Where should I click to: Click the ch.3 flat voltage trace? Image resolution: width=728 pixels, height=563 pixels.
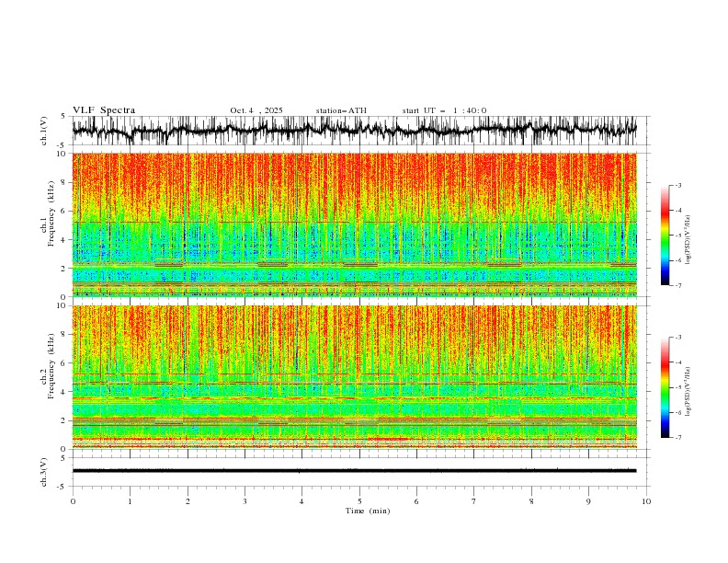(355, 471)
